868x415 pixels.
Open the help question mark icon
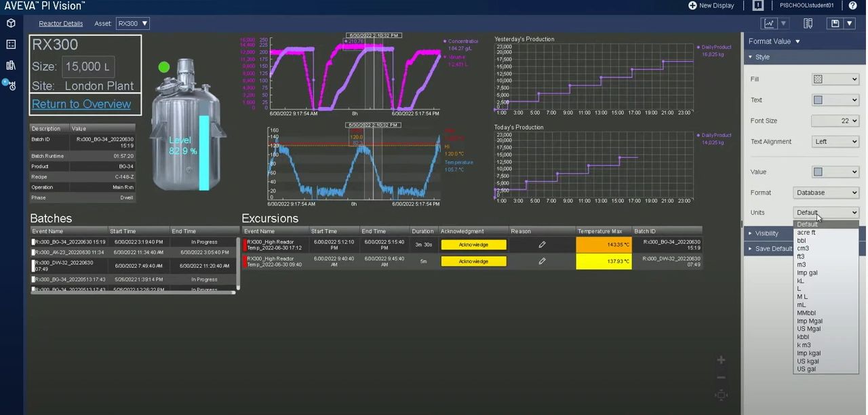point(853,5)
